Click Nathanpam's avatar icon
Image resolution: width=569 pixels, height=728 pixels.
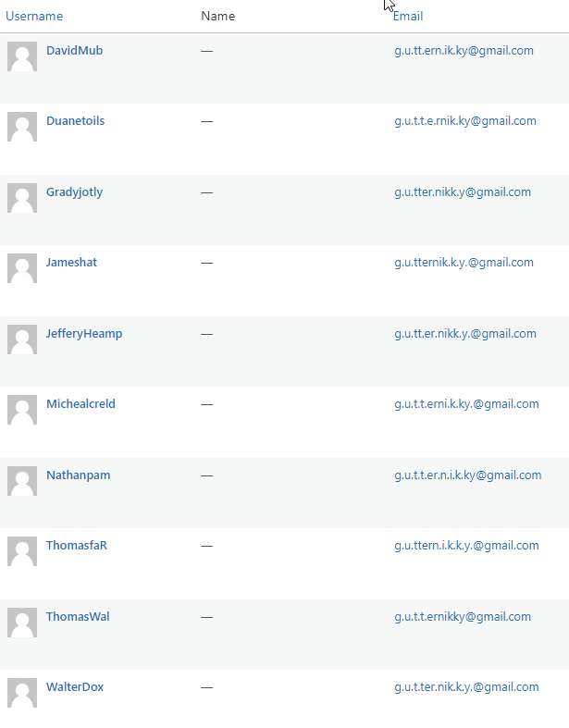click(22, 481)
